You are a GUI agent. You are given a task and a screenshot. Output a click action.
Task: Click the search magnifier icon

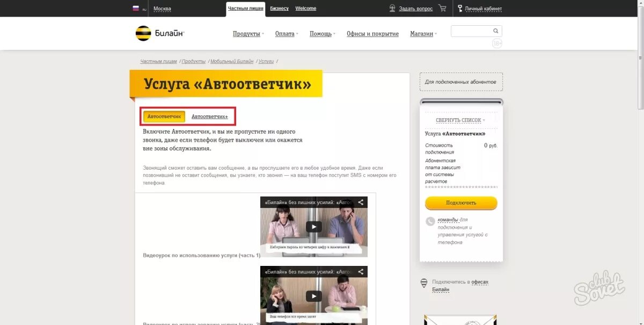tap(496, 31)
